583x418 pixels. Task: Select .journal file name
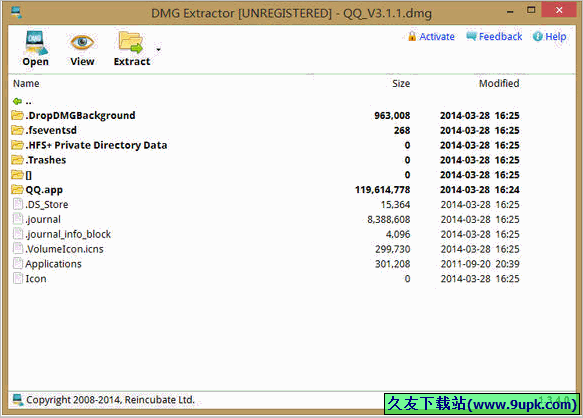[x=43, y=219]
